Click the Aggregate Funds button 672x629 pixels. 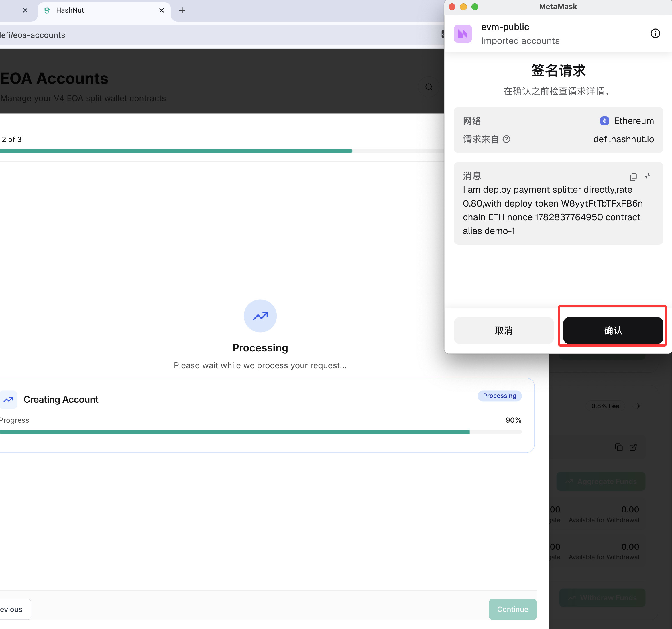tap(601, 481)
